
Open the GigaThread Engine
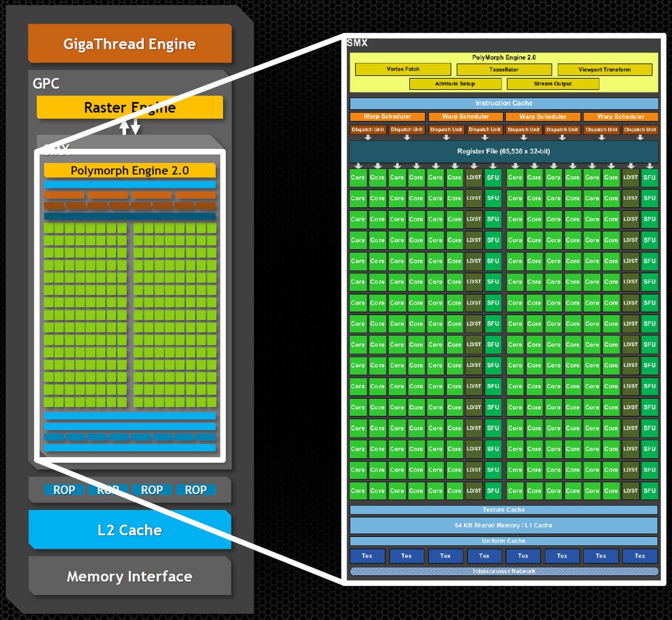[x=129, y=44]
